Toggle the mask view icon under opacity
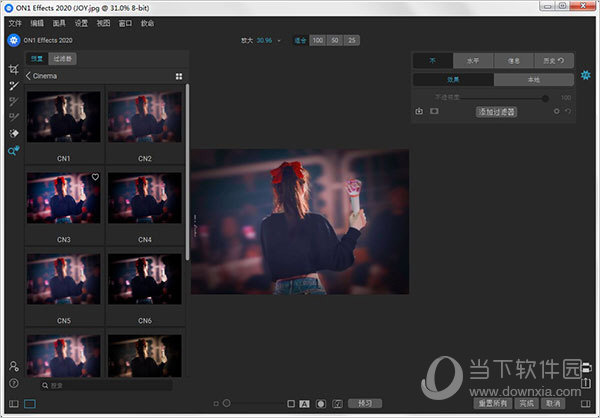The image size is (600, 418). (x=434, y=111)
